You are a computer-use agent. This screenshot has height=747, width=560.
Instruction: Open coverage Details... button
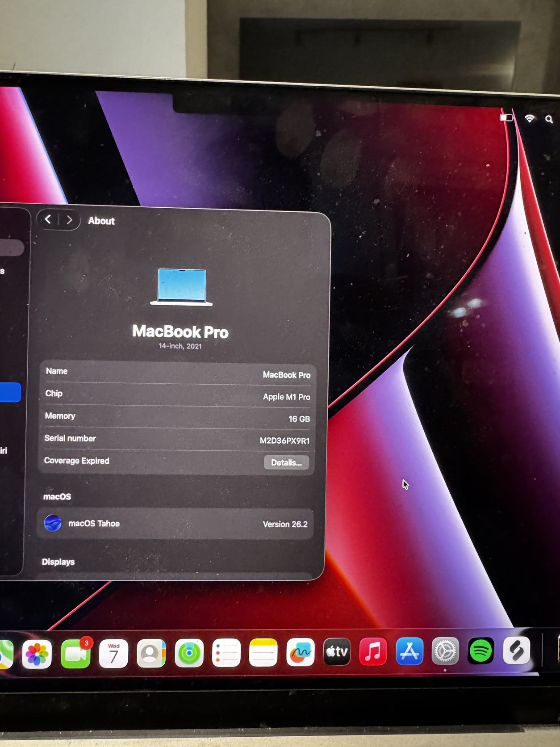tap(287, 462)
